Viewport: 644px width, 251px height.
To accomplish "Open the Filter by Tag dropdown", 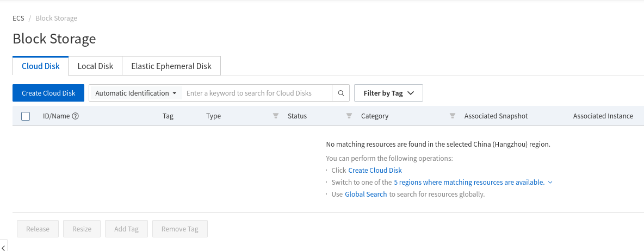I will 388,93.
